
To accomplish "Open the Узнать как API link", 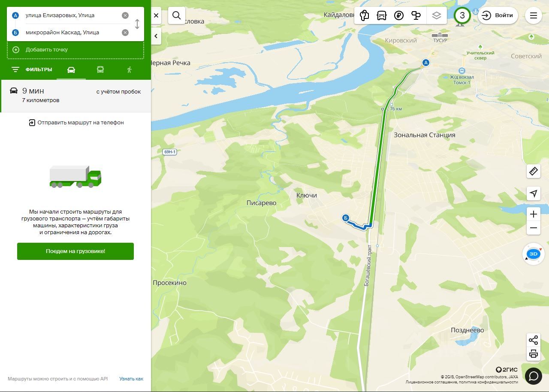I will click(x=131, y=379).
